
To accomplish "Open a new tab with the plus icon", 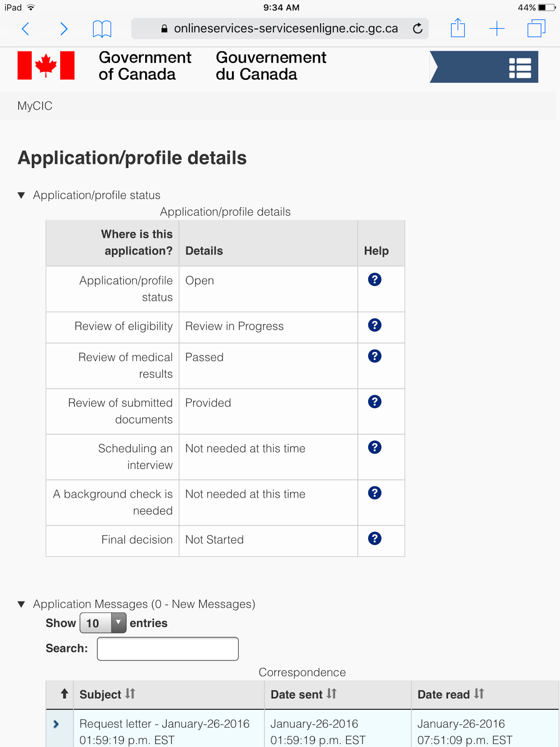I will click(x=497, y=29).
